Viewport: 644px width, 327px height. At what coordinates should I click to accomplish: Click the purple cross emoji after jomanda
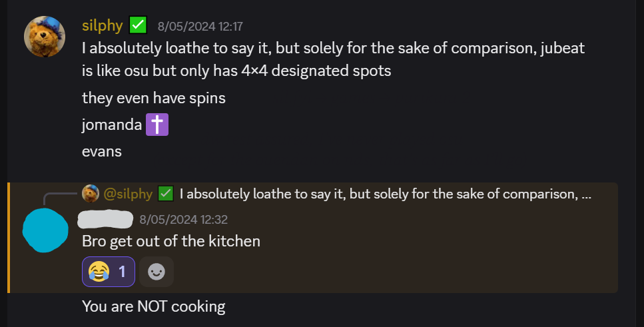pos(157,125)
